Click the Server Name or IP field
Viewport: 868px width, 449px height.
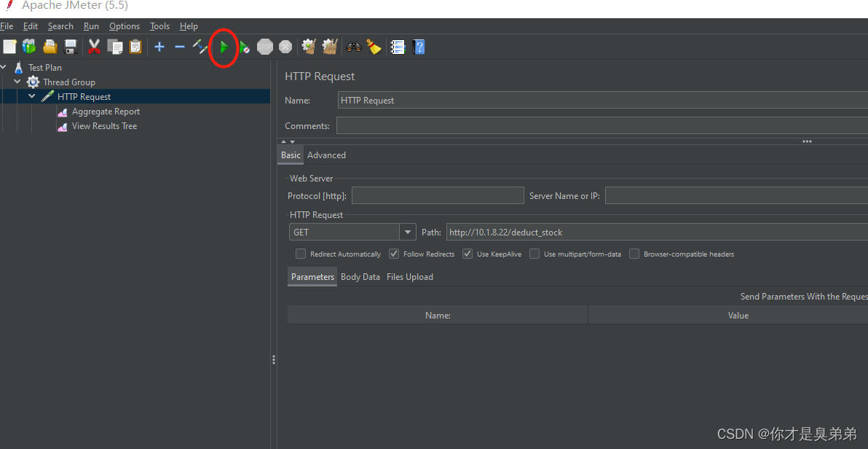pyautogui.click(x=737, y=195)
